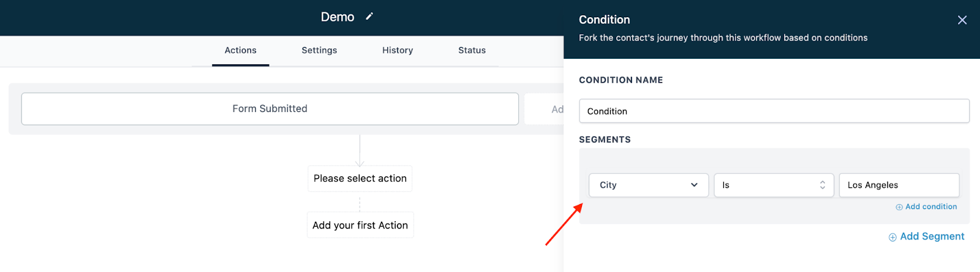Image resolution: width=980 pixels, height=272 pixels.
Task: Click Add your first Action
Action: [x=360, y=225]
